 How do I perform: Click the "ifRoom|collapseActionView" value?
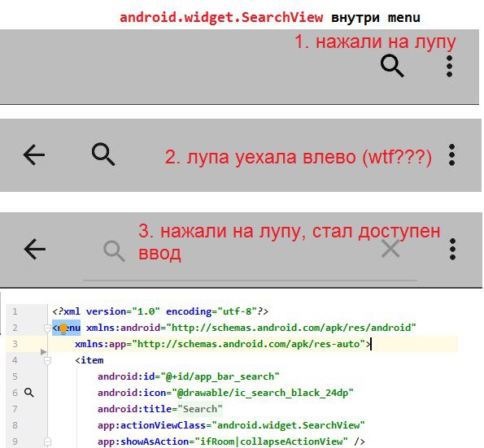pyautogui.click(x=271, y=441)
